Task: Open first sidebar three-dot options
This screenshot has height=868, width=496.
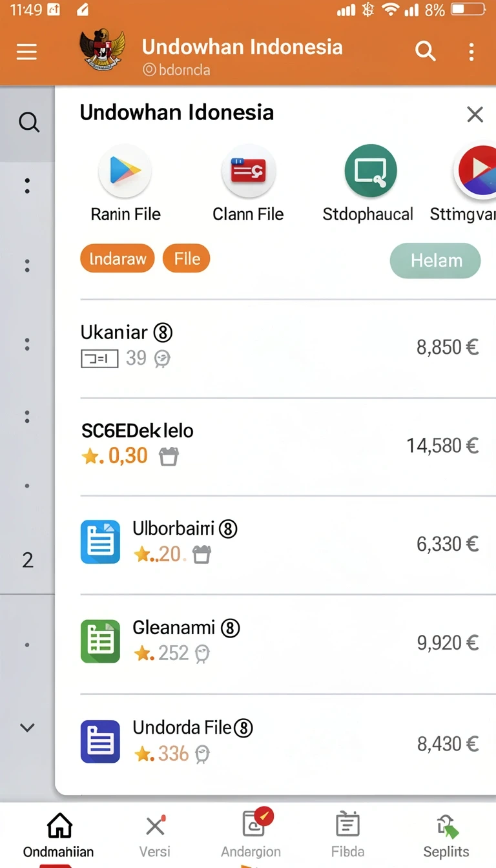Action: 27,187
